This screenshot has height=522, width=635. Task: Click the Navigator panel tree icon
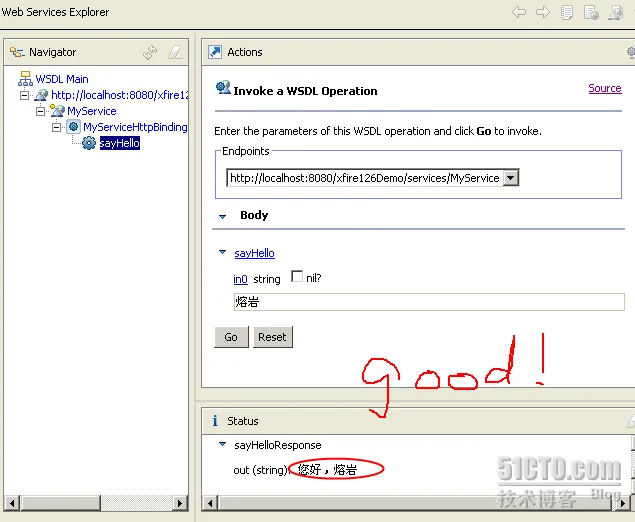click(x=17, y=52)
